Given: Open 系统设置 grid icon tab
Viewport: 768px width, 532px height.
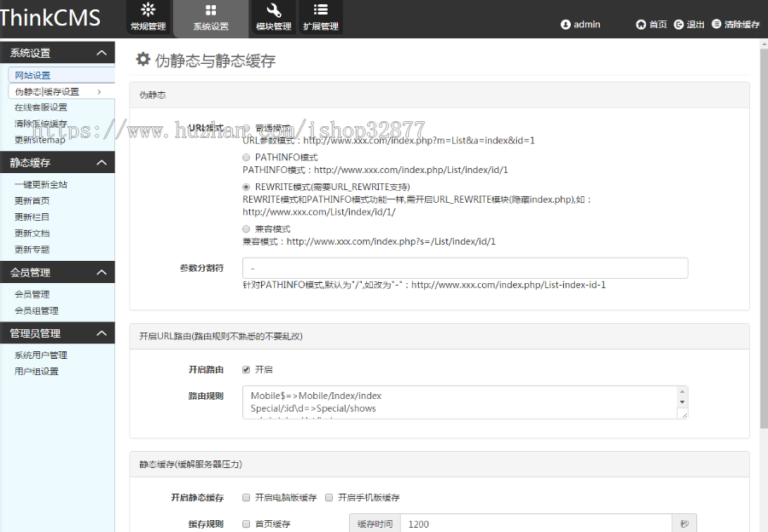Looking at the screenshot, I should coord(211,18).
